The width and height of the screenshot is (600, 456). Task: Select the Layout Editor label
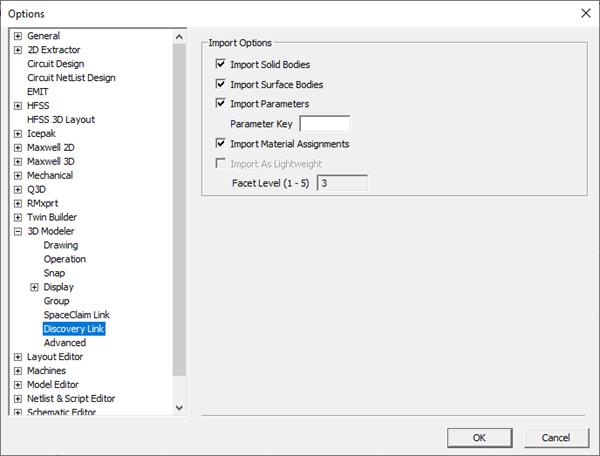[55, 357]
